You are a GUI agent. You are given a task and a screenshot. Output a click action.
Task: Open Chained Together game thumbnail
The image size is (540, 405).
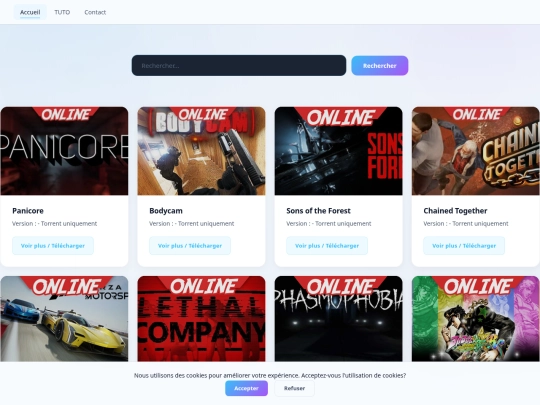click(x=476, y=151)
